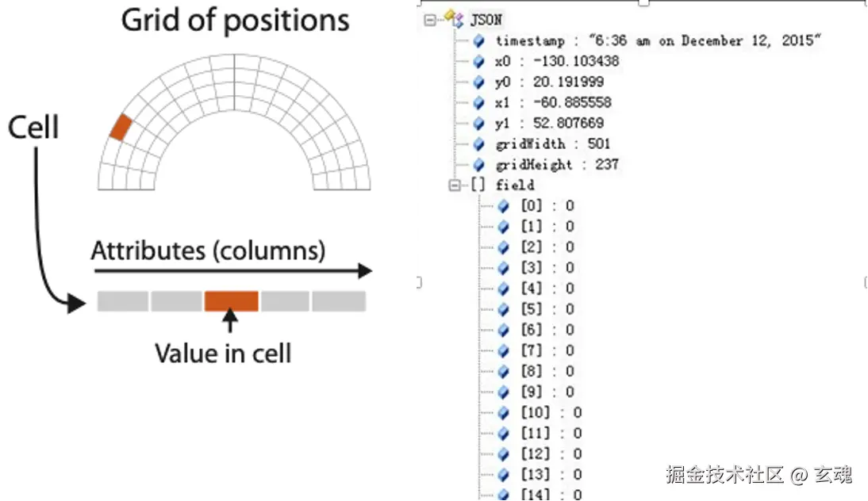Image resolution: width=868 pixels, height=501 pixels.
Task: Collapse the field array node
Action: pos(455,185)
